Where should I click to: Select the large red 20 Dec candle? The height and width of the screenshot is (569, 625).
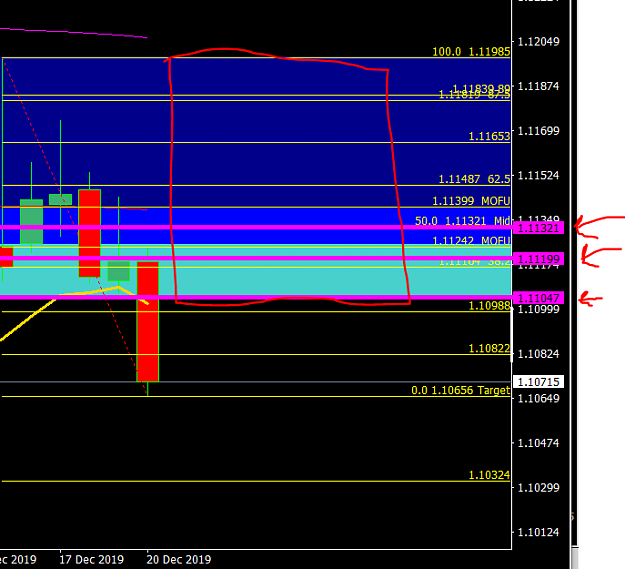(x=147, y=322)
